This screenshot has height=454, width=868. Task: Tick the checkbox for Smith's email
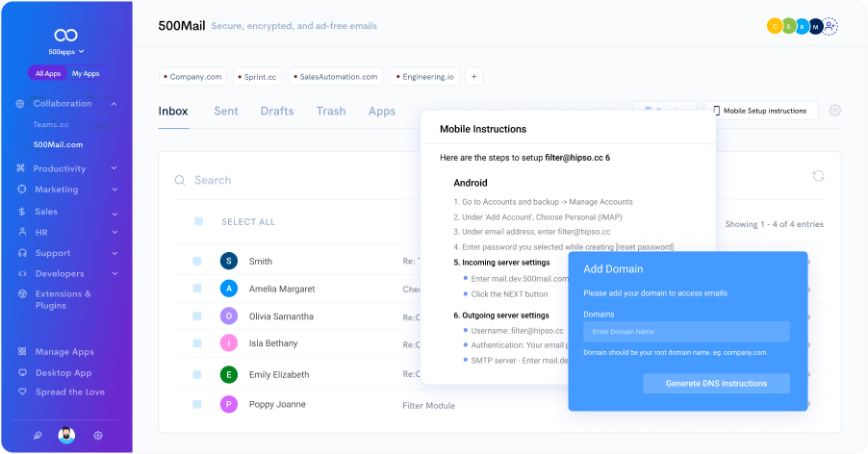point(197,261)
